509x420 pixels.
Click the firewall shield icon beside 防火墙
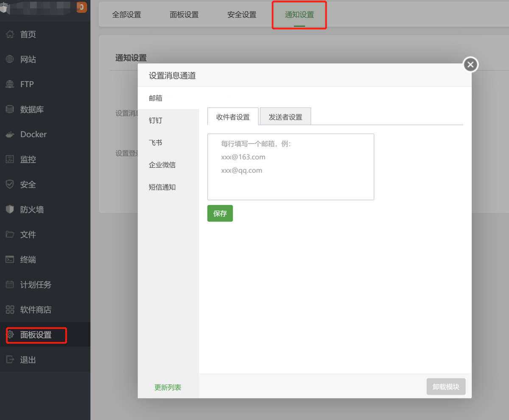click(x=10, y=209)
